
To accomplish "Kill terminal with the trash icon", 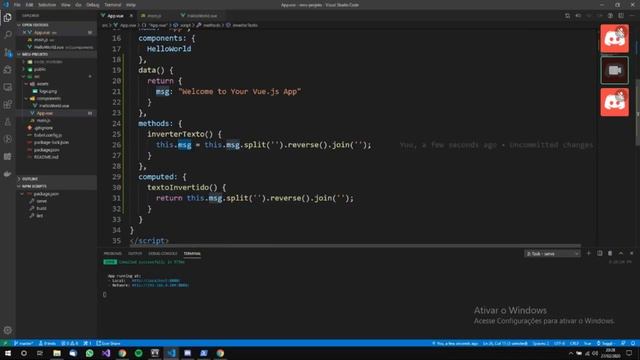I will click(610, 253).
